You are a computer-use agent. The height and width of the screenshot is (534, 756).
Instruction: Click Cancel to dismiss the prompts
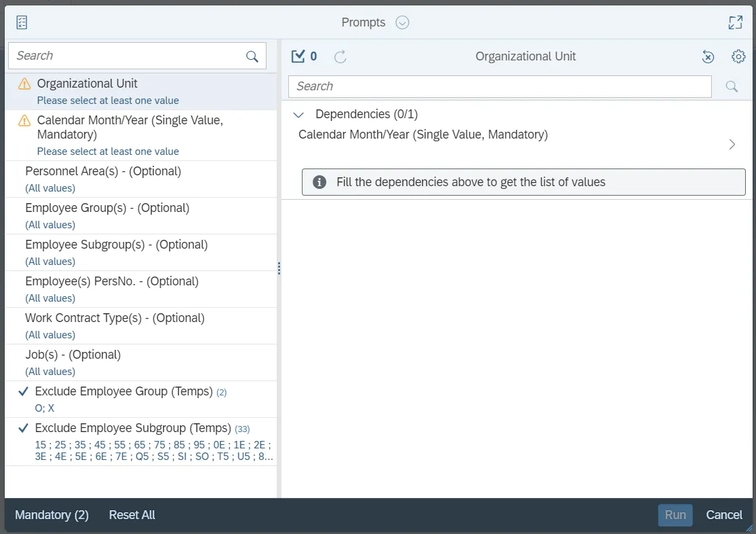pos(724,515)
